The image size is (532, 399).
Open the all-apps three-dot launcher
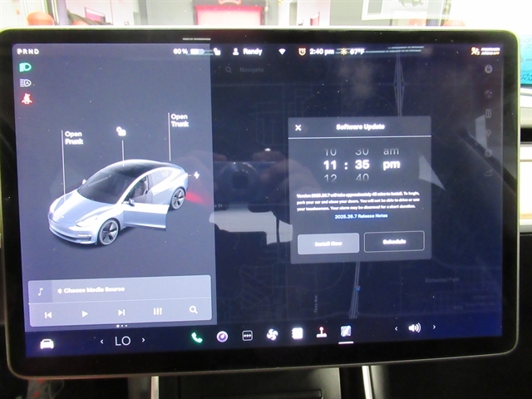248,336
